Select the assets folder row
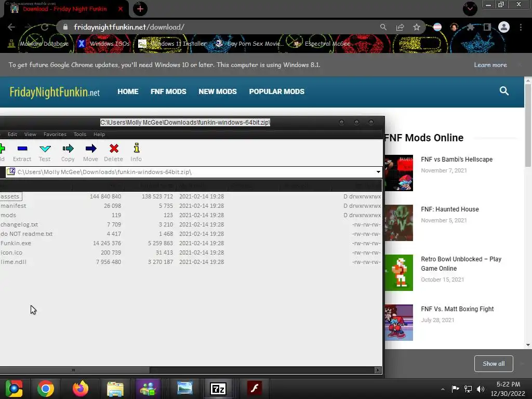532x399 pixels. 191,196
